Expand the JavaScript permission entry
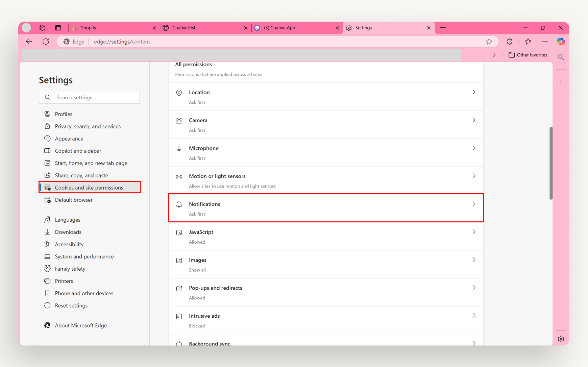The image size is (588, 367). [x=474, y=232]
